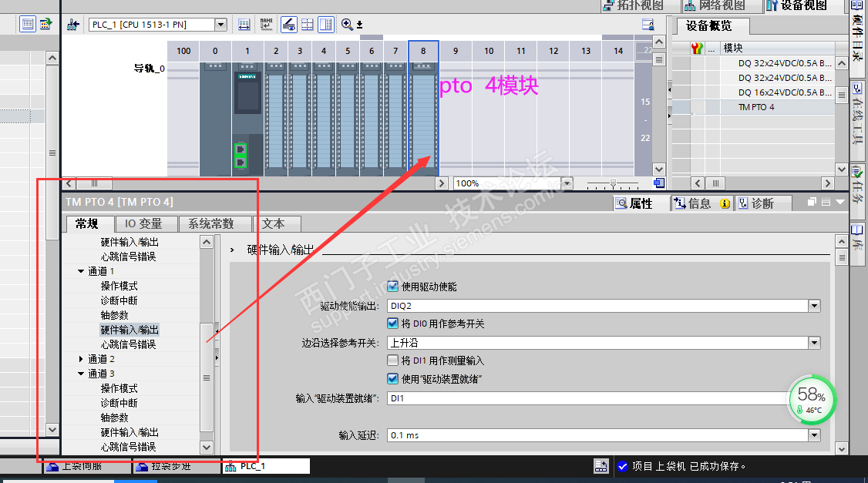Click the overview navigation icon beside the zoom slider
The width and height of the screenshot is (868, 483).
click(659, 183)
